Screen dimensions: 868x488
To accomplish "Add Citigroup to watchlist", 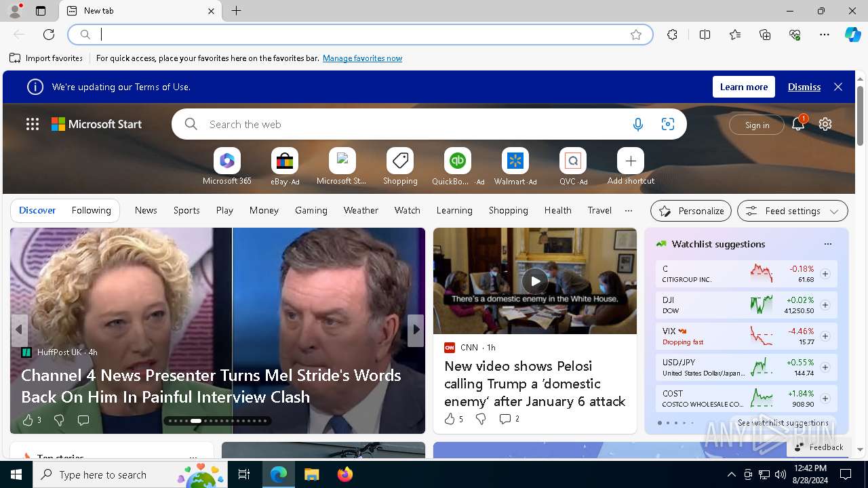I will tap(825, 274).
